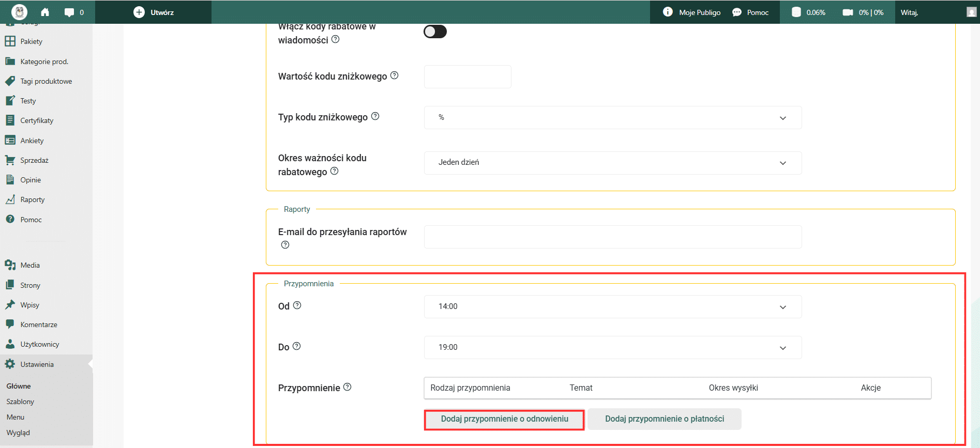Go to Raporty in the sidebar menu
The height and width of the screenshot is (448, 980).
click(32, 199)
